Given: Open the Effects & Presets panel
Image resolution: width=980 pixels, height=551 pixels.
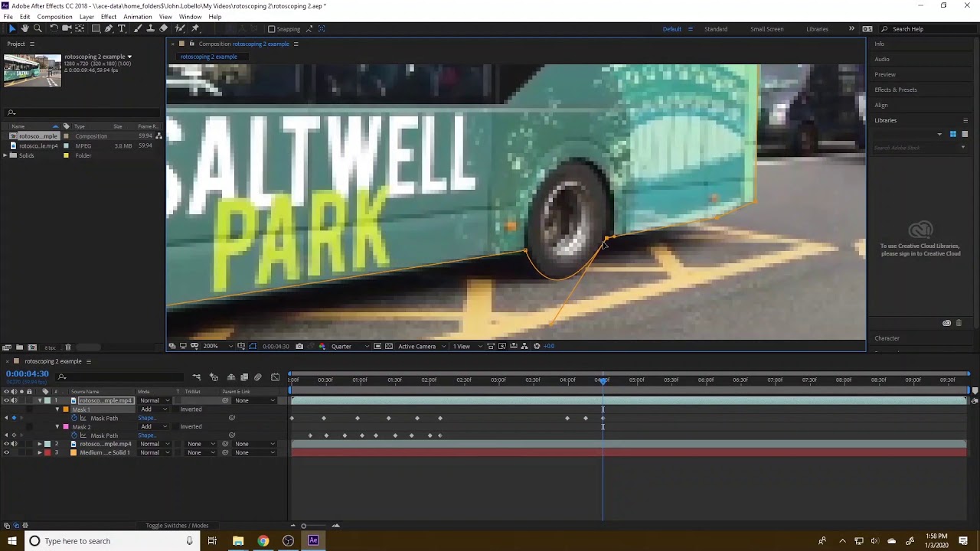Looking at the screenshot, I should 896,90.
